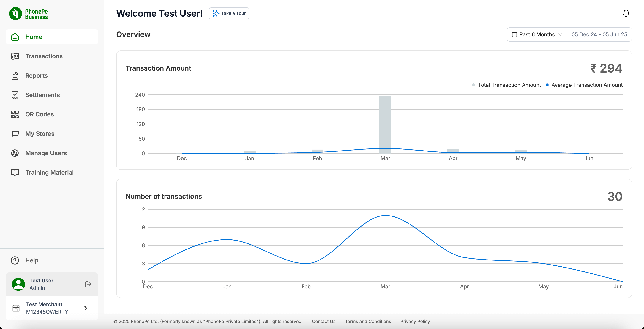The height and width of the screenshot is (329, 644).
Task: Click the Help question mark icon
Action: pos(15,260)
